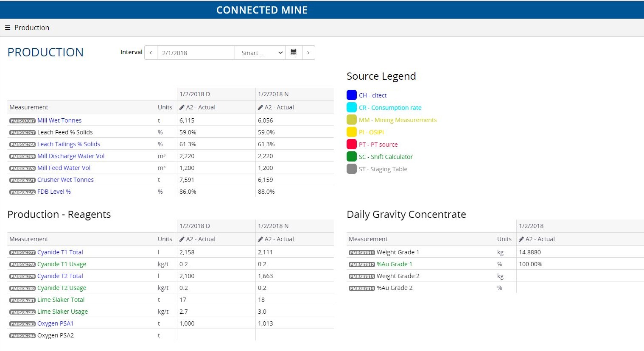644x351 pixels.
Task: Click the PMRS06284 tag badge
Action: coord(22,336)
